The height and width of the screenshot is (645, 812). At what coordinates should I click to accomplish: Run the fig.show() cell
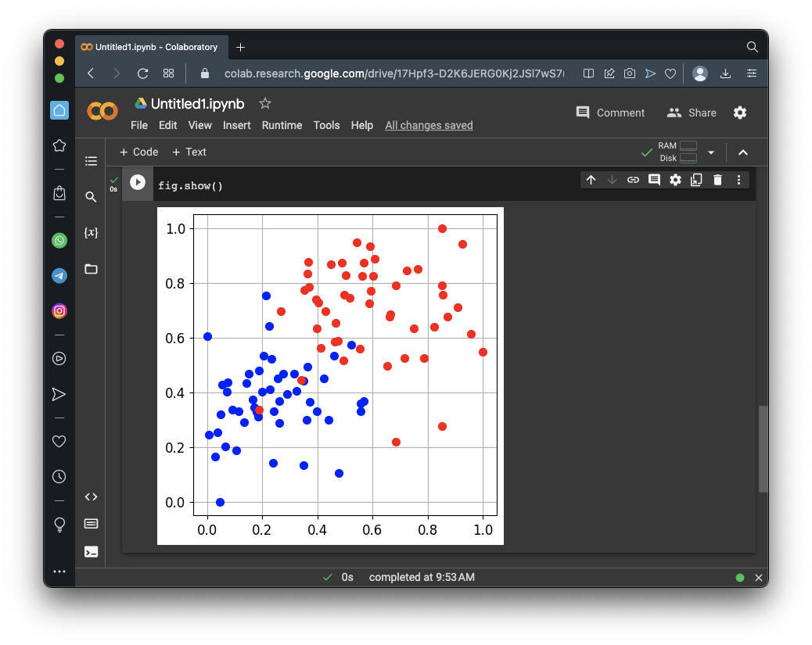point(138,182)
